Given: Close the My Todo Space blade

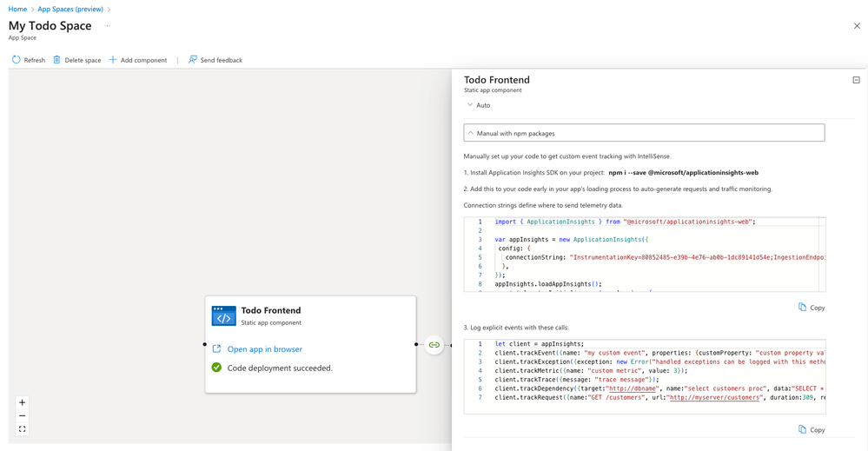Looking at the screenshot, I should coord(857,26).
